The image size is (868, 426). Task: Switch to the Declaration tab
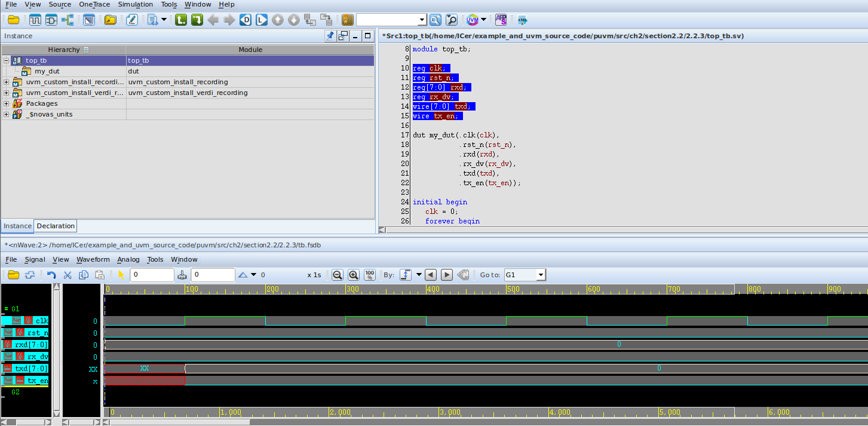pos(56,226)
